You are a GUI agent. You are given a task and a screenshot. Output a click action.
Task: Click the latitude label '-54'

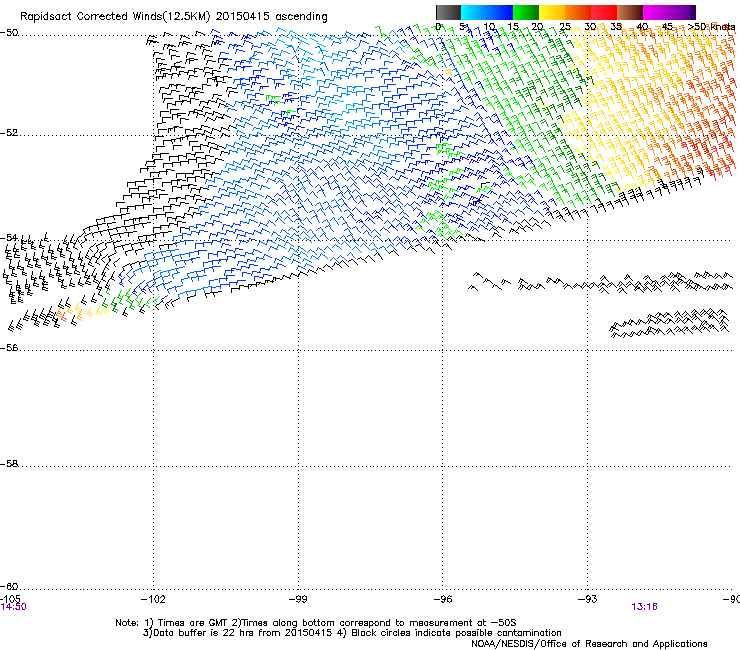point(9,237)
